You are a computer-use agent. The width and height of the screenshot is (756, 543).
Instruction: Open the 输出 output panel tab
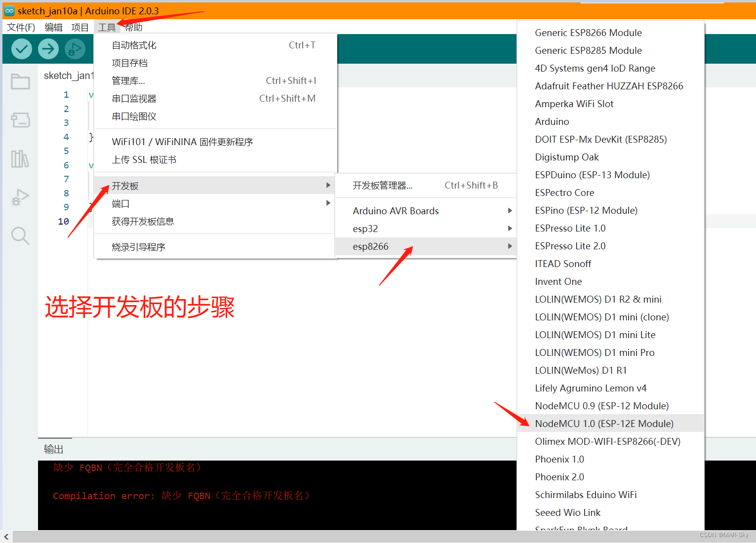tap(54, 449)
